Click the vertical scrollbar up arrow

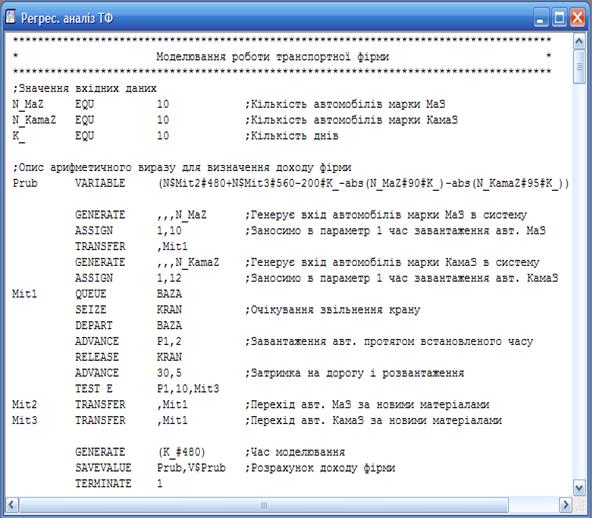(x=579, y=41)
